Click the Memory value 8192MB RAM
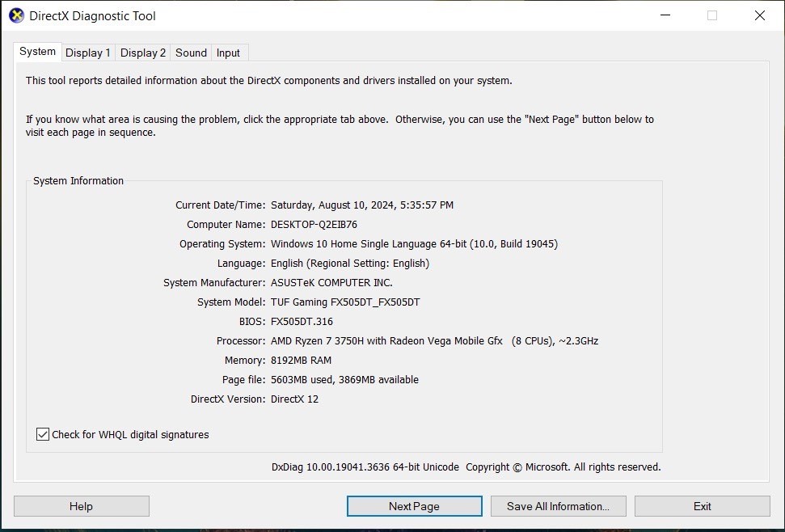The height and width of the screenshot is (532, 785). [302, 360]
